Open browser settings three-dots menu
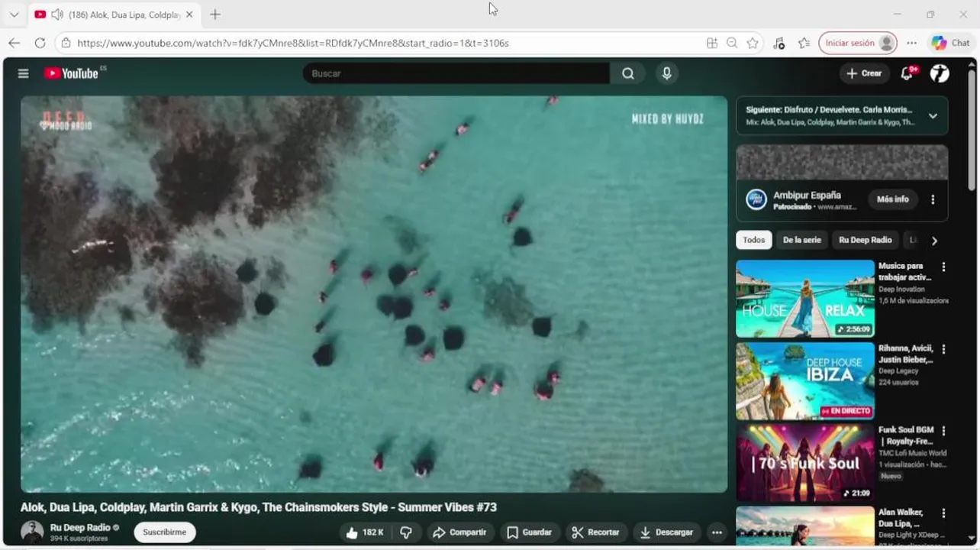 [912, 43]
